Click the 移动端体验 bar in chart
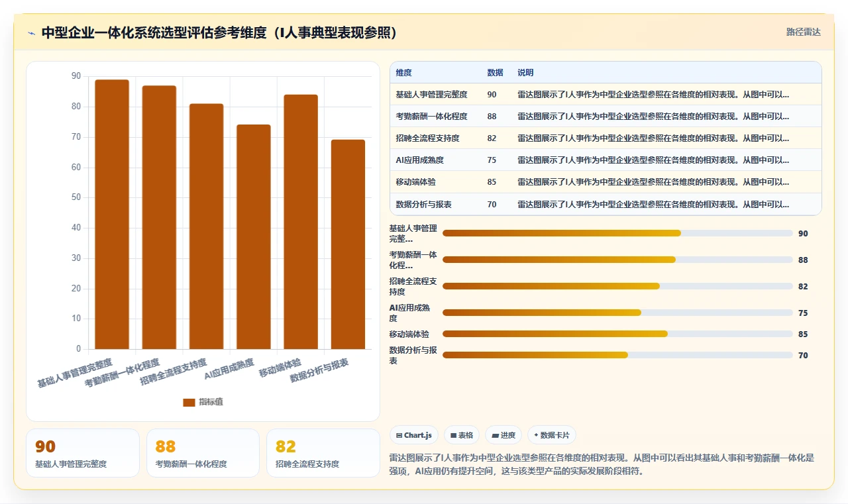 301,222
